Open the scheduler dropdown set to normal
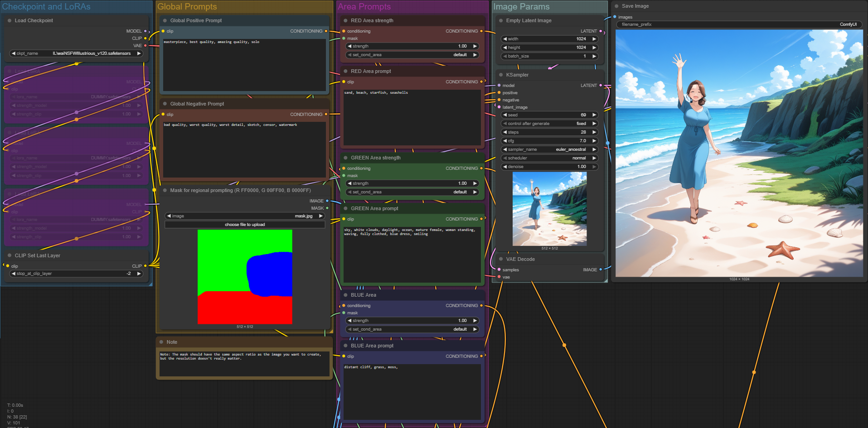Image resolution: width=868 pixels, height=428 pixels. 549,158
